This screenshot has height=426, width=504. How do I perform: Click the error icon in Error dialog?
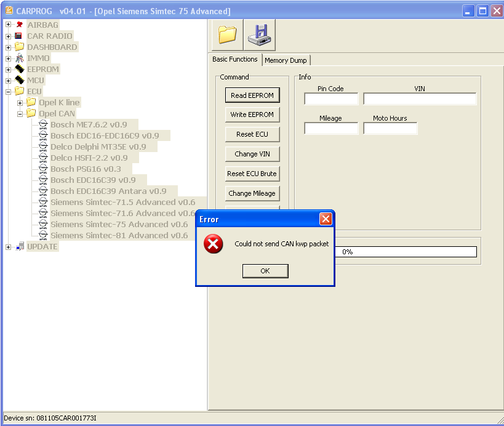click(213, 244)
